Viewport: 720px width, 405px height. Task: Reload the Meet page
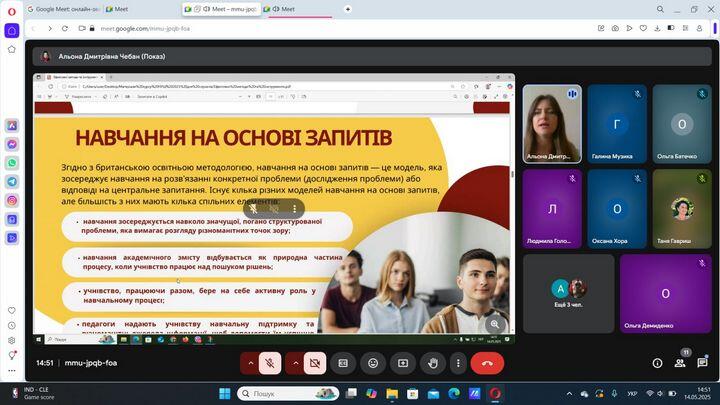[x=65, y=28]
